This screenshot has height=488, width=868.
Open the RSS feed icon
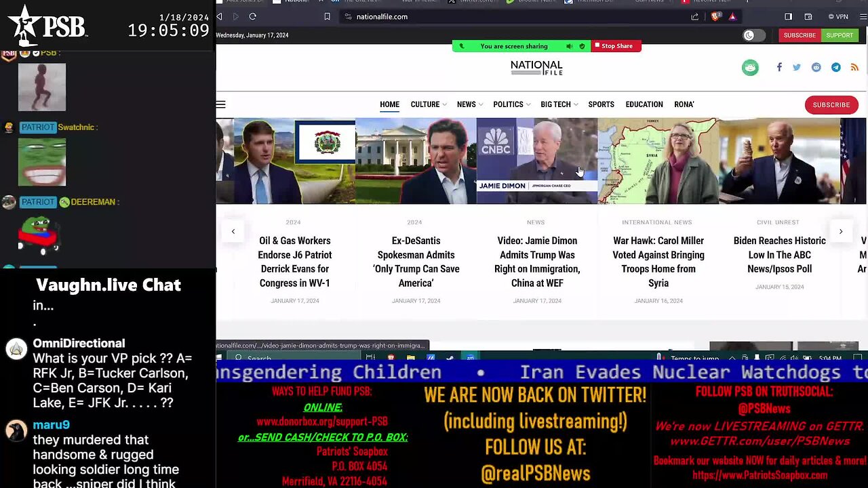point(854,67)
